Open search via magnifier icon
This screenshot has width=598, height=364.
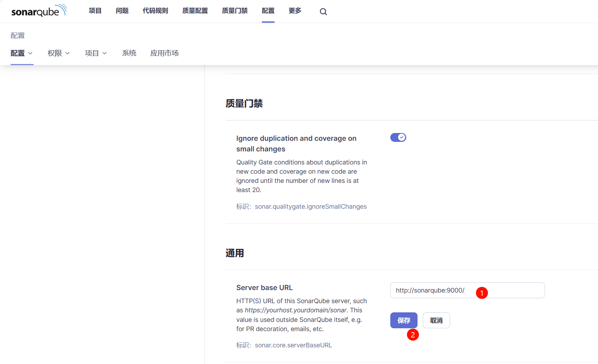pyautogui.click(x=323, y=12)
